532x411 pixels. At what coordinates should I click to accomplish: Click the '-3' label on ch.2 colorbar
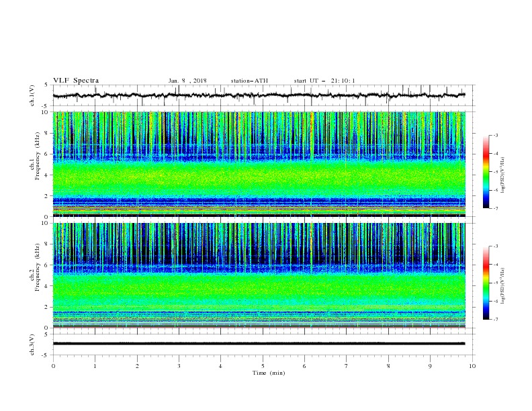point(495,246)
